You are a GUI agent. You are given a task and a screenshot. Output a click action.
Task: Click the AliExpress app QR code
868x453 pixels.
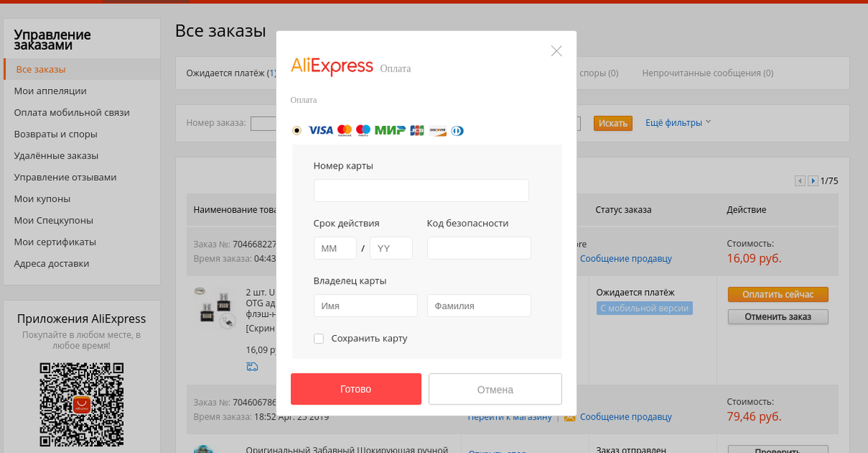point(81,405)
